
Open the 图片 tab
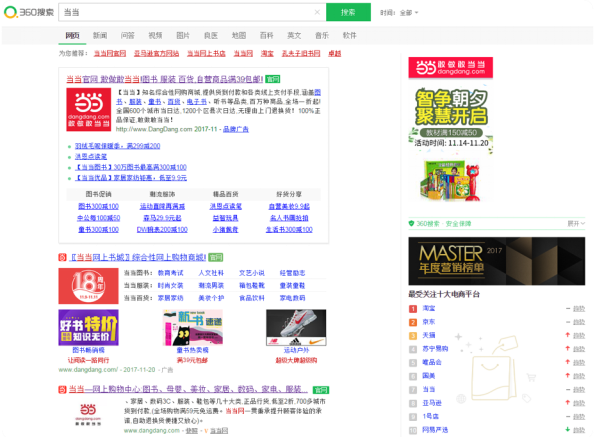pyautogui.click(x=183, y=35)
